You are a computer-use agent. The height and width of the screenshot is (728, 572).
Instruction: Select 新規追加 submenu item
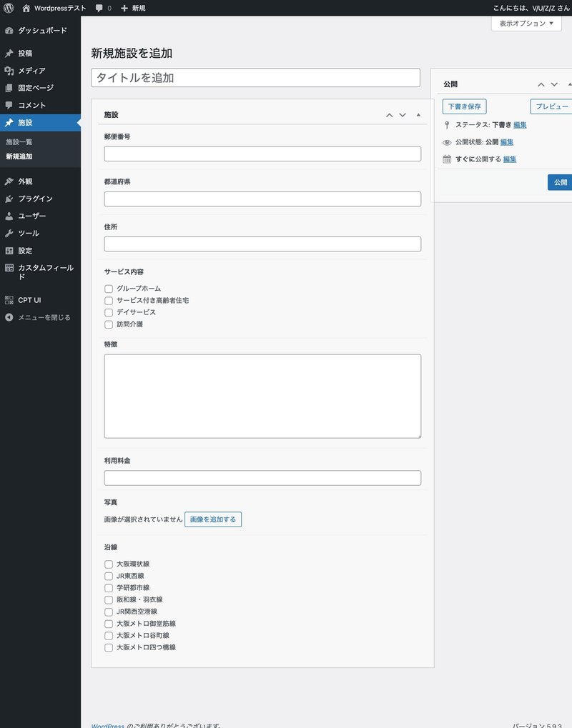pyautogui.click(x=19, y=156)
